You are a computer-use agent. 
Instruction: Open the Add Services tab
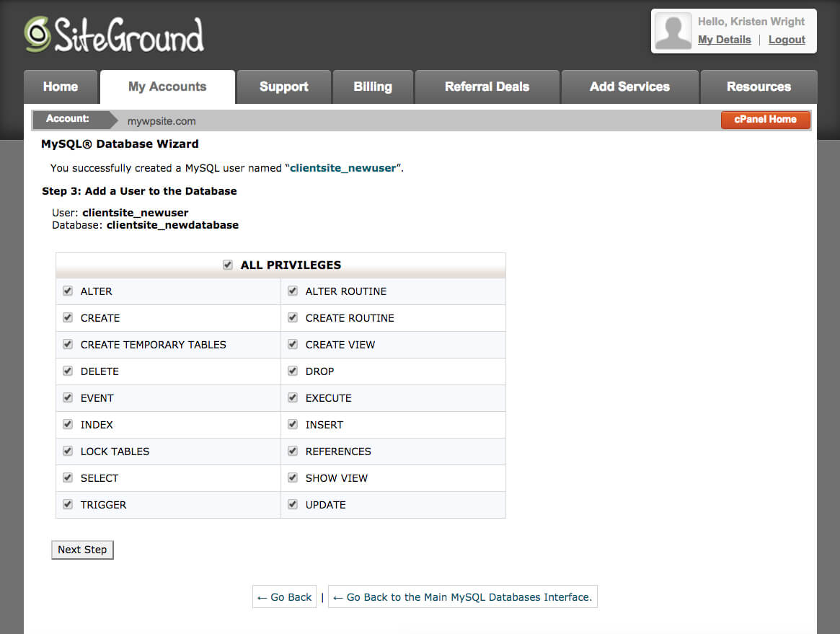click(x=629, y=87)
